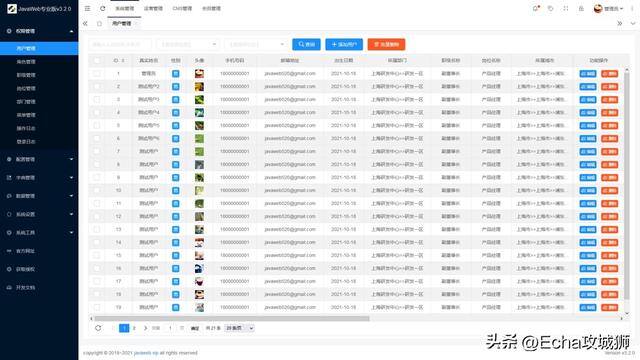Select 部门管理 in the sidebar

[39, 102]
